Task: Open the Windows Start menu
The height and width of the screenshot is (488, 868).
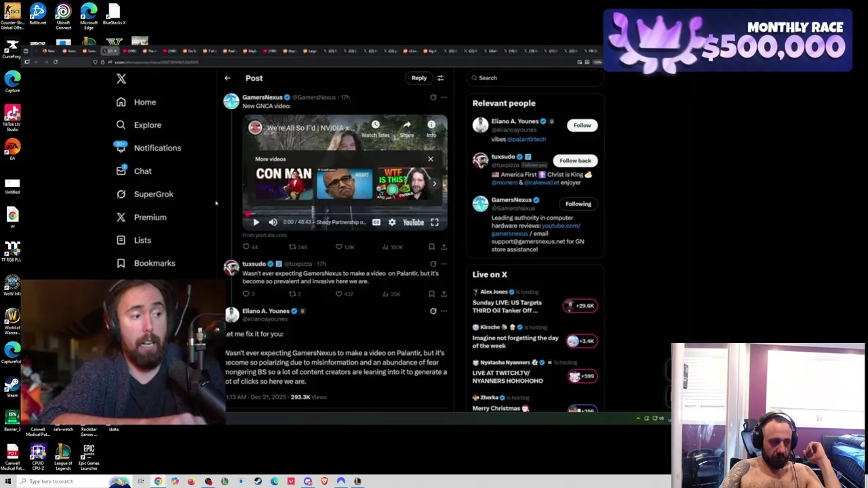Action: (8, 481)
